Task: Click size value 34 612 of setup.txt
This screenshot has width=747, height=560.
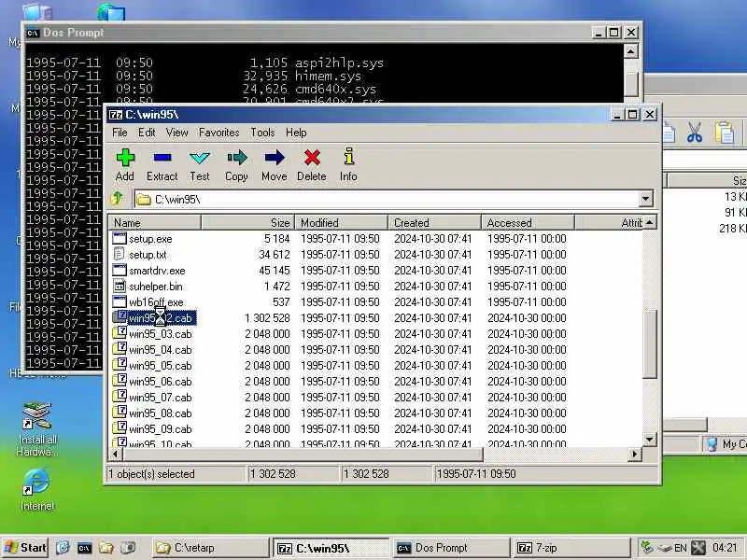Action: tap(275, 255)
